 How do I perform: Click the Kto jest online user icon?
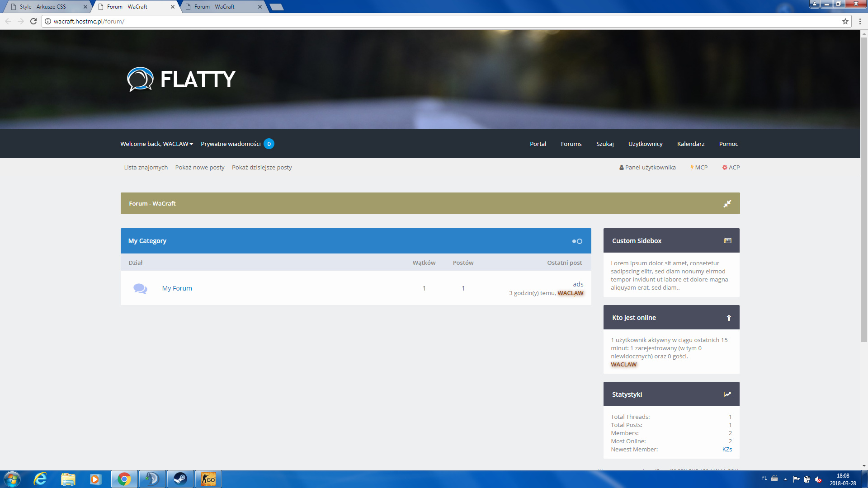729,318
